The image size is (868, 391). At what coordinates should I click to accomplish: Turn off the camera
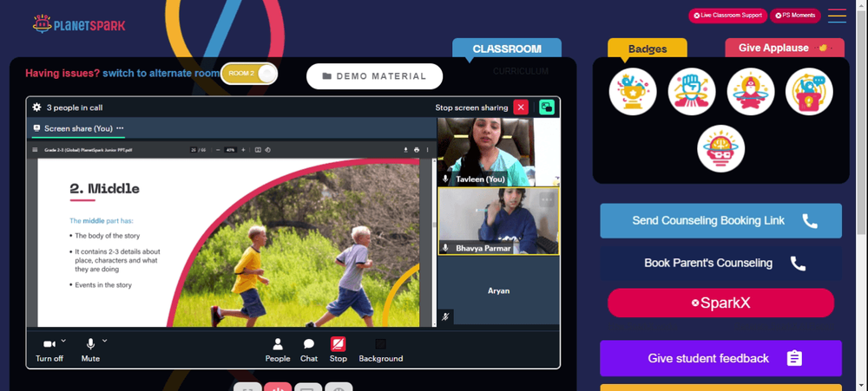49,350
